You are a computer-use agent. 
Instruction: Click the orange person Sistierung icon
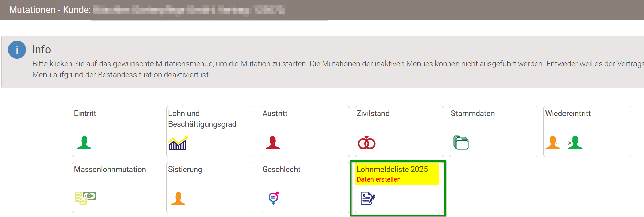[178, 198]
